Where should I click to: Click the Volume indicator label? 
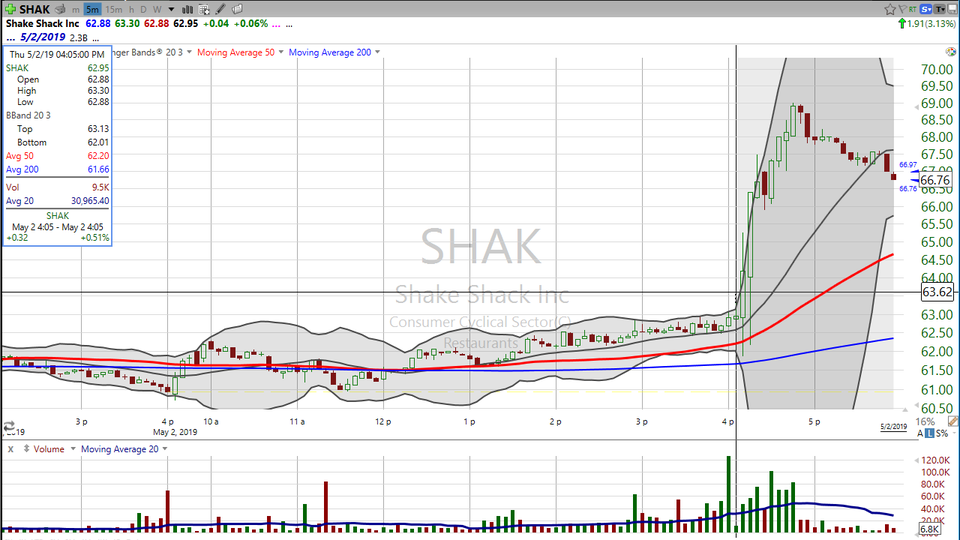tap(49, 449)
